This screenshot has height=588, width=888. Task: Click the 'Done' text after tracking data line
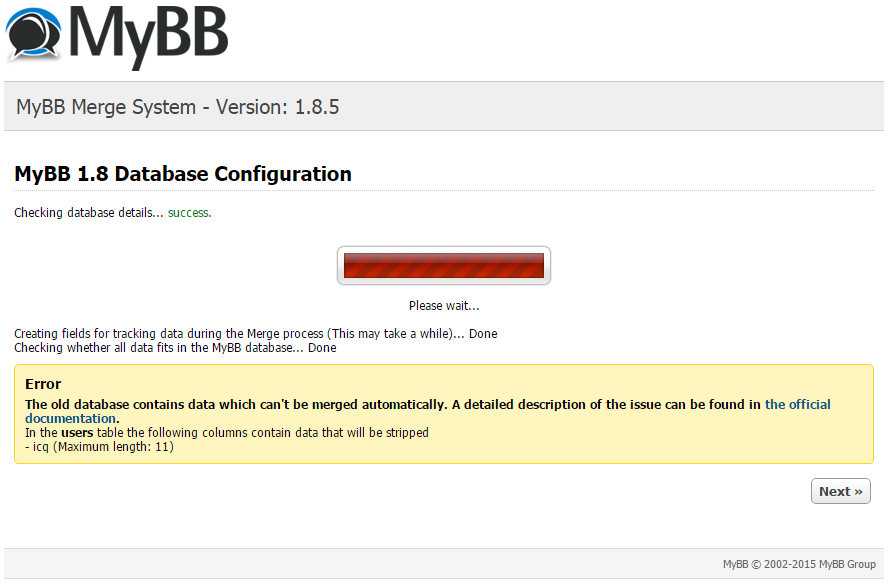point(483,334)
